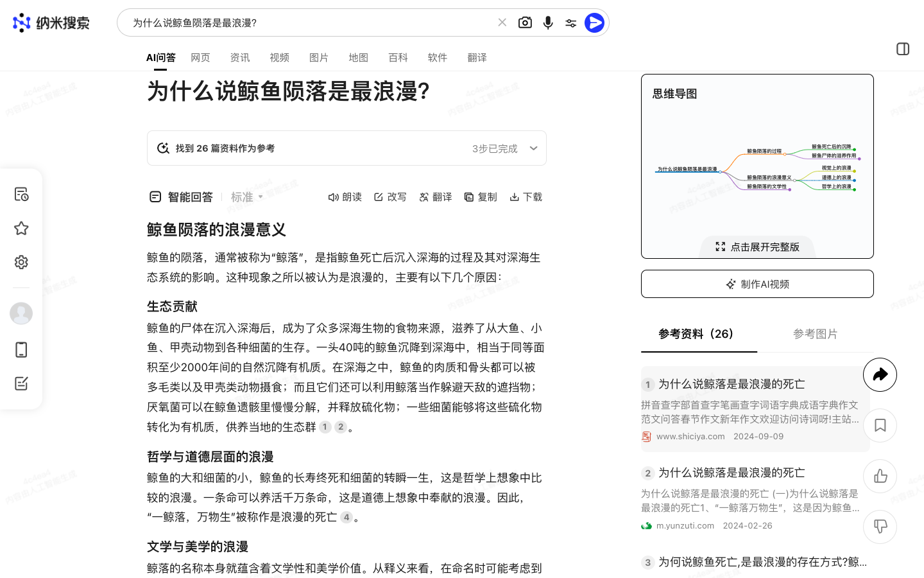Switch to the 翻译 tab
This screenshot has width=924, height=578.
tap(477, 58)
